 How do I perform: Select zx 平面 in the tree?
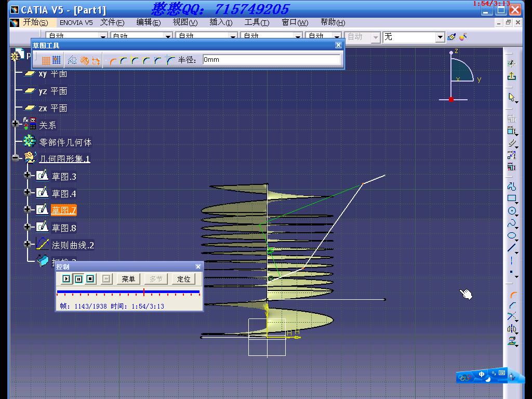coord(52,108)
